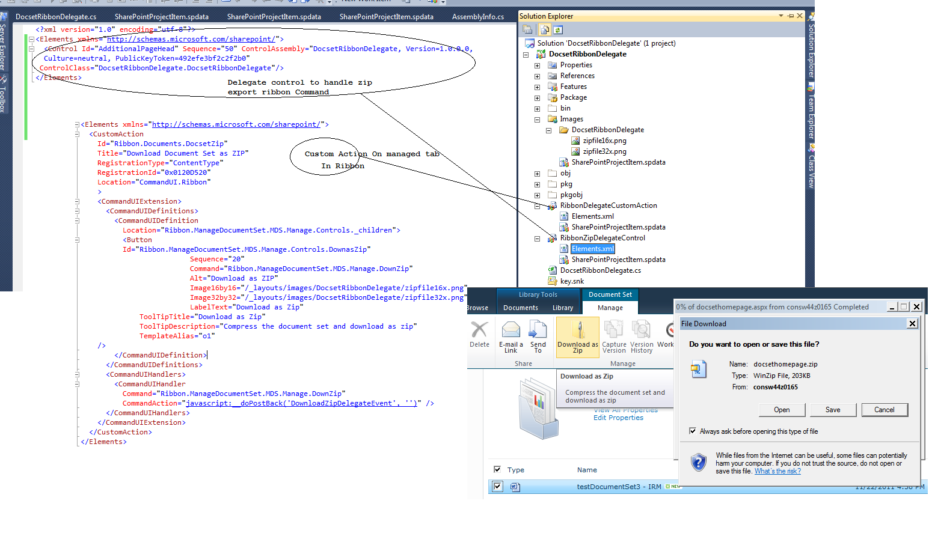Image resolution: width=929 pixels, height=560 pixels.
Task: Click the Word document icon in testDocumentSet3 row
Action: click(515, 487)
